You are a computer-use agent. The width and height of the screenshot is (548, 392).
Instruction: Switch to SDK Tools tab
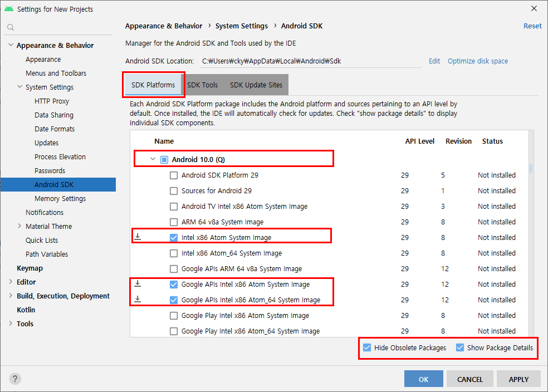click(x=202, y=85)
